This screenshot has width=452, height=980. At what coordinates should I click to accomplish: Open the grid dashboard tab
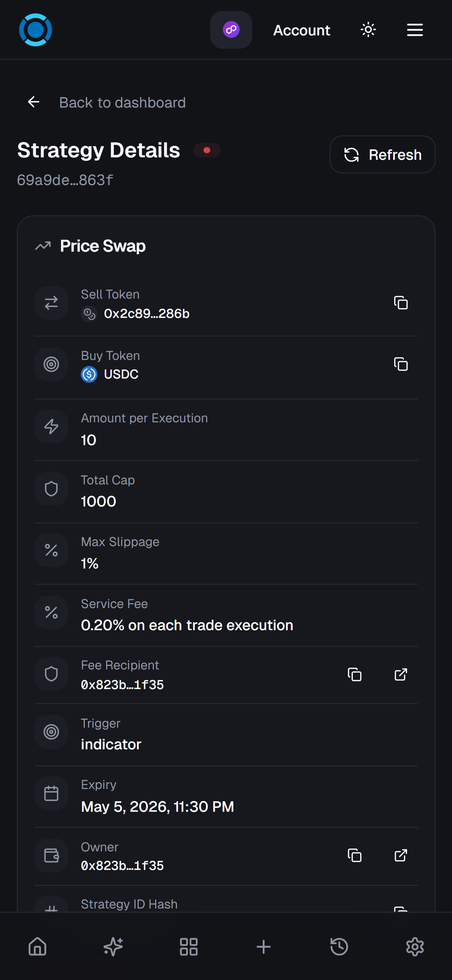tap(189, 946)
